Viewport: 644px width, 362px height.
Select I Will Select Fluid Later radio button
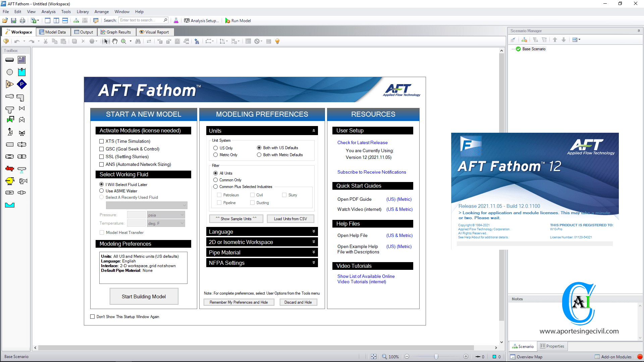(x=102, y=184)
